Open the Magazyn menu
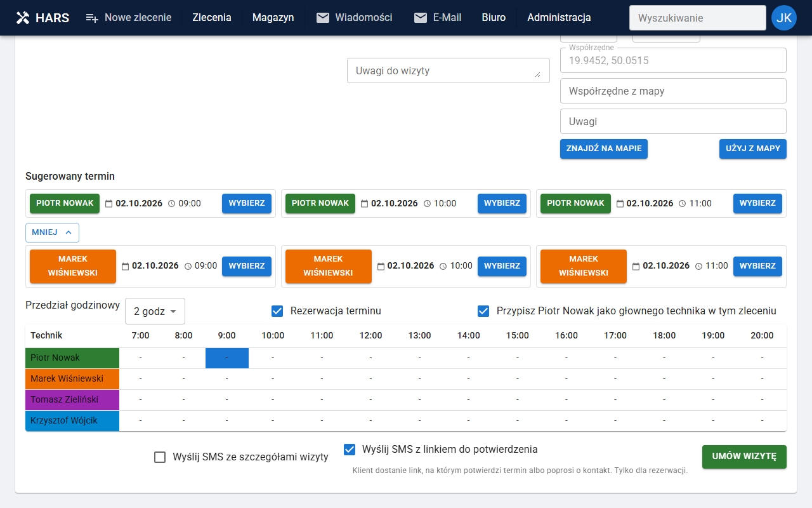The height and width of the screenshot is (508, 812). tap(273, 18)
